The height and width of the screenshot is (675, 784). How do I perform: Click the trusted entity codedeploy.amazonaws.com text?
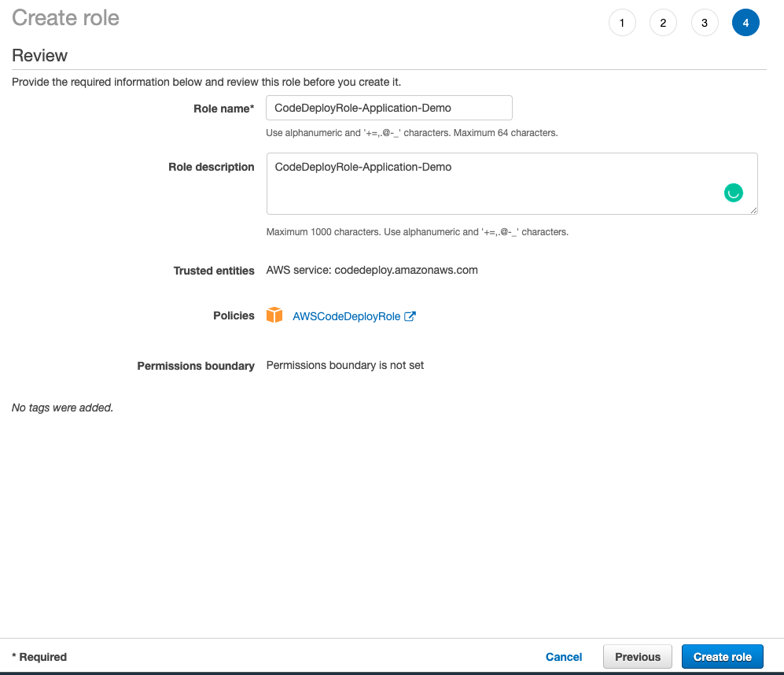[x=372, y=270]
